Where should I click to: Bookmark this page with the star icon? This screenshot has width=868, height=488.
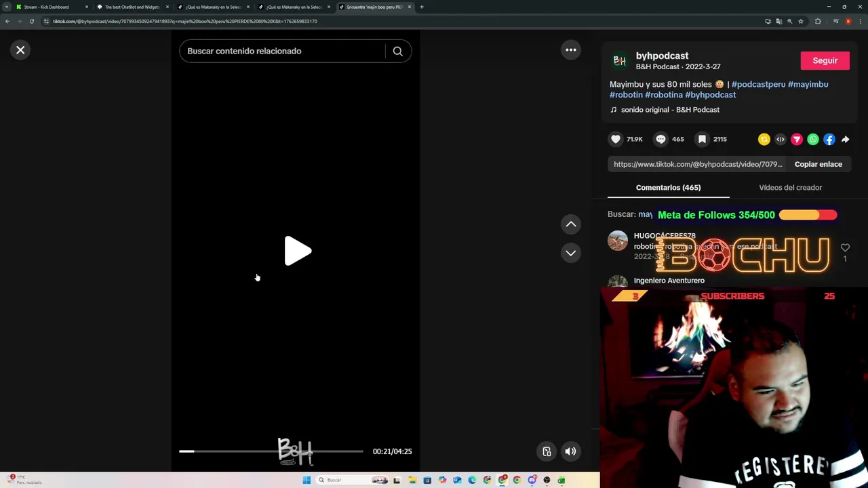(801, 21)
